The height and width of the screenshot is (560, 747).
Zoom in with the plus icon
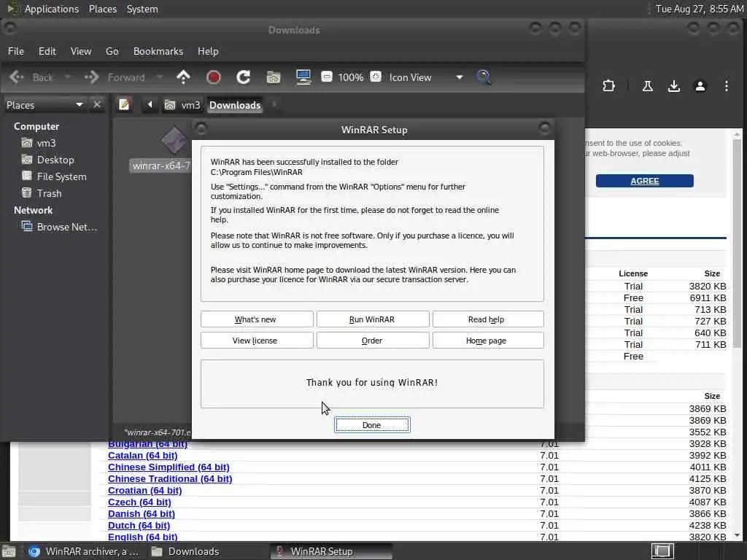376,77
